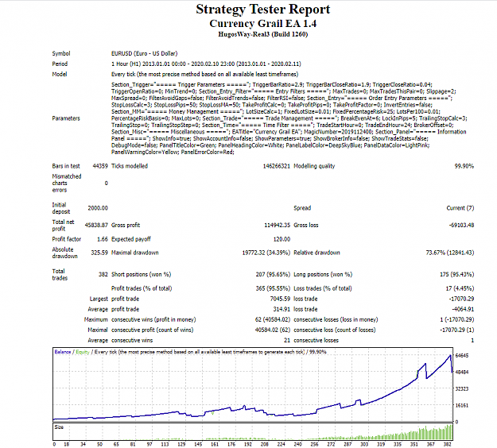
Task: Click the balance curve peak near 64645
Action: [x=450, y=356]
